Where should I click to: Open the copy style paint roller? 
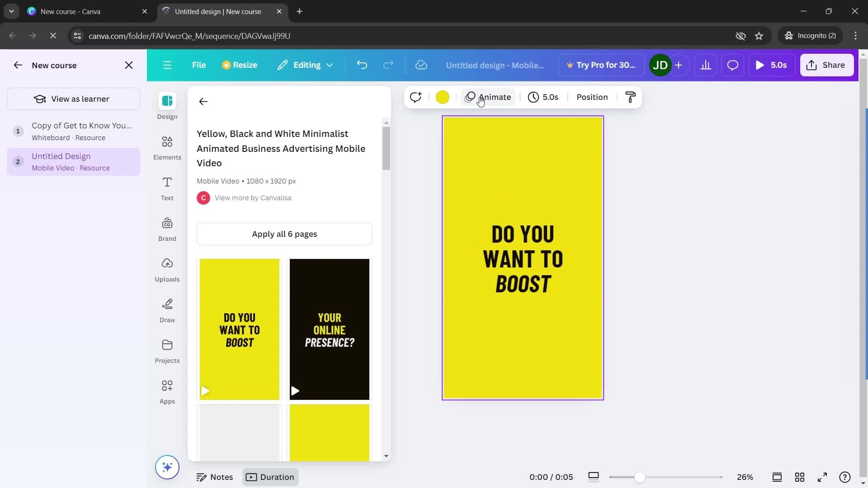tap(630, 97)
